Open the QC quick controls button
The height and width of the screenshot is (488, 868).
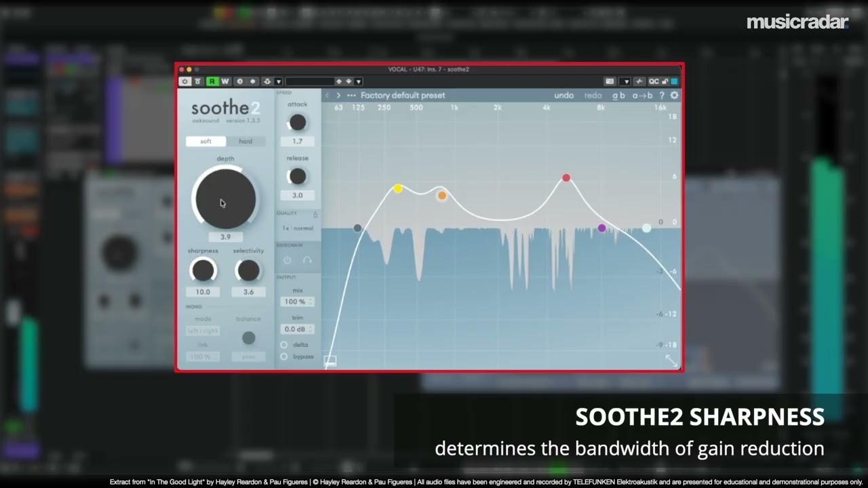pos(654,81)
